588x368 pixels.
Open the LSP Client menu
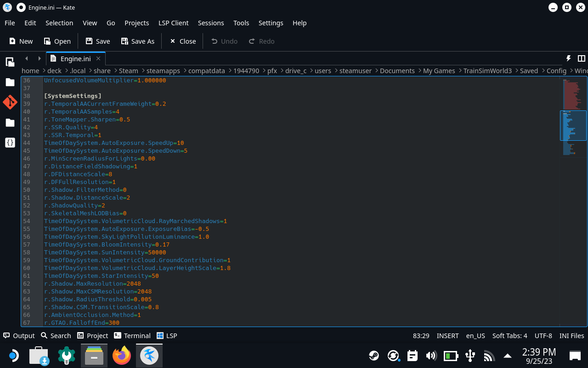pyautogui.click(x=173, y=23)
